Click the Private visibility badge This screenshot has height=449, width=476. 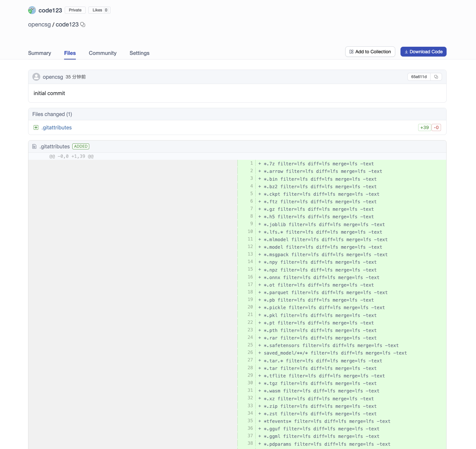[75, 10]
